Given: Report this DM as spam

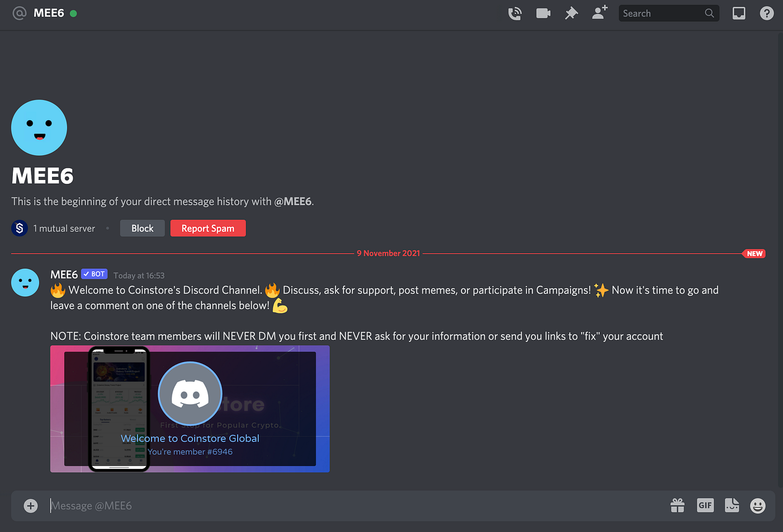Looking at the screenshot, I should pos(208,228).
